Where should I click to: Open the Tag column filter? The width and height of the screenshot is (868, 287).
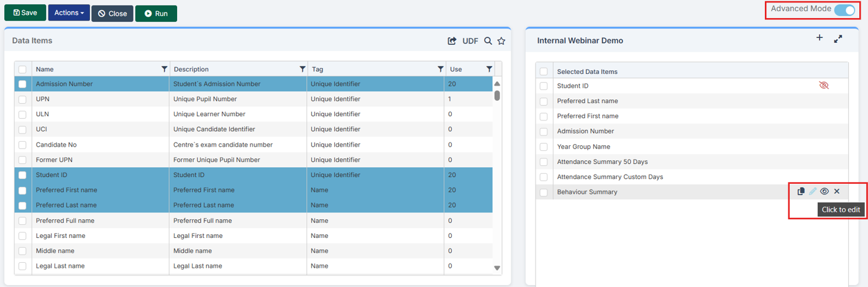tap(441, 69)
